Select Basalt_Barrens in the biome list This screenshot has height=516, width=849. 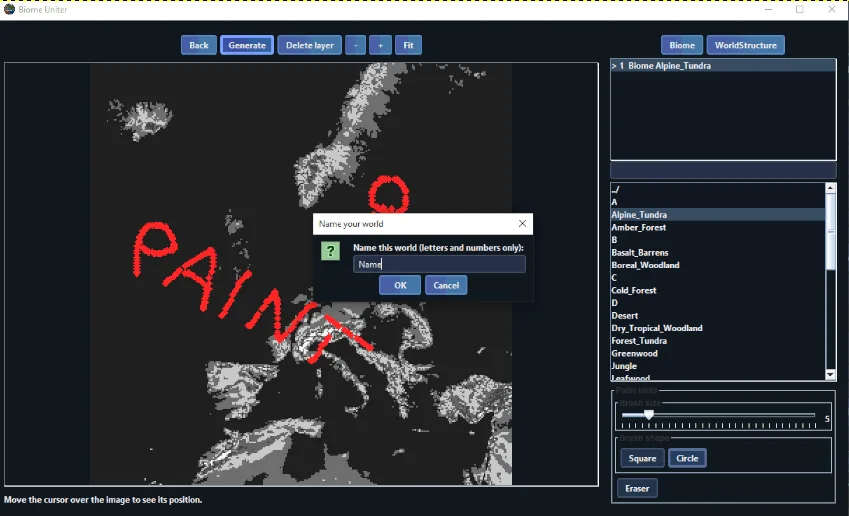tap(718, 252)
